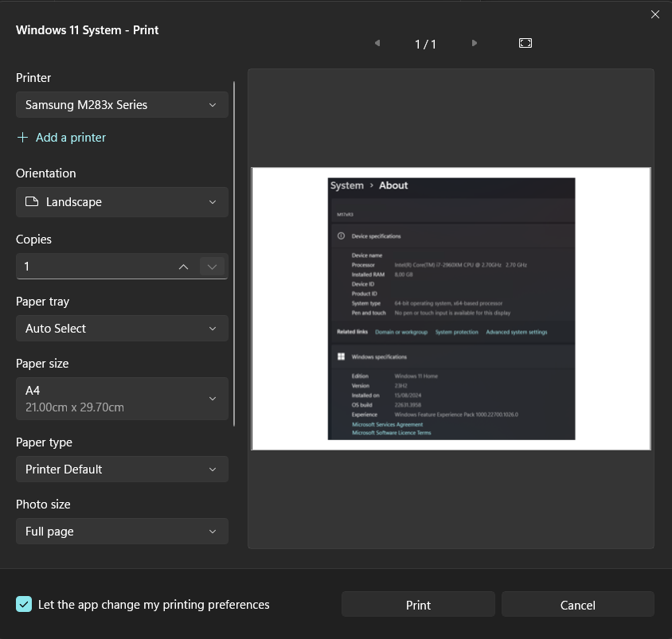Click Add a printer link
Image resolution: width=672 pixels, height=639 pixels.
(70, 138)
